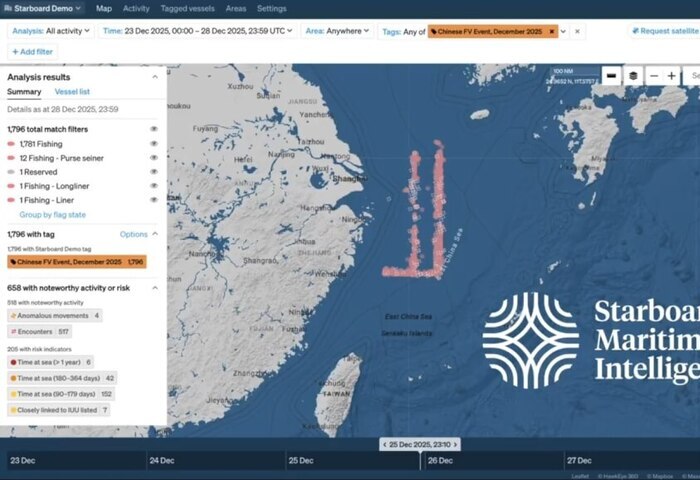This screenshot has width=700, height=480.
Task: Click the Add filter plus button
Action: [31, 51]
